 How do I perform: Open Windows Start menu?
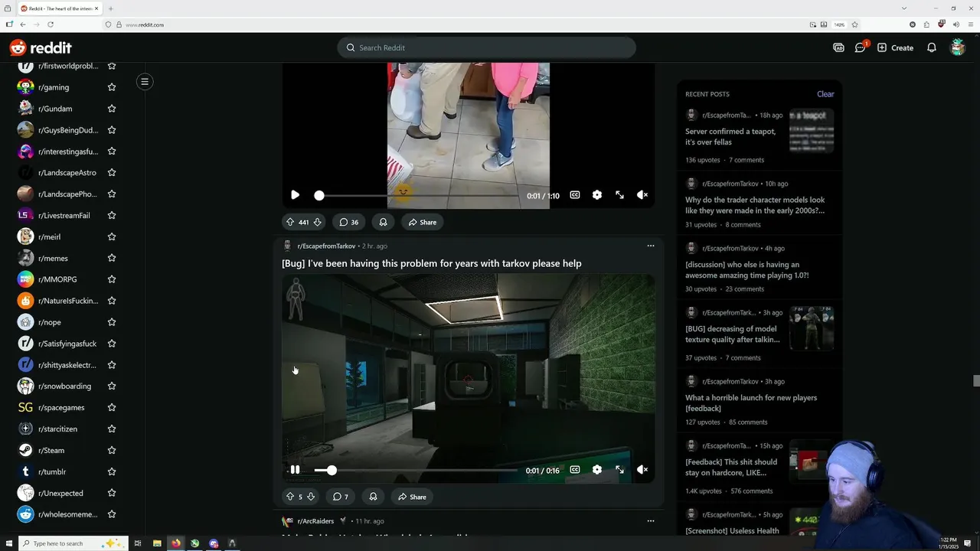(x=9, y=543)
